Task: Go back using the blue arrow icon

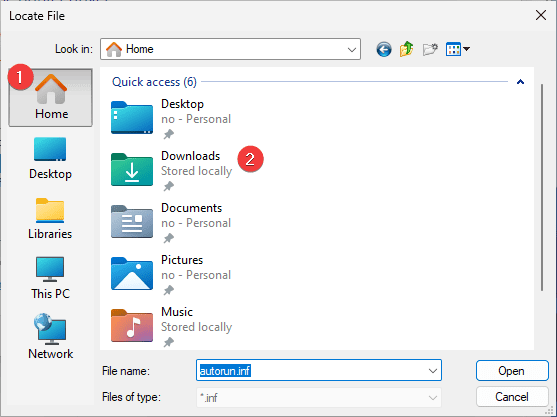Action: pyautogui.click(x=384, y=49)
